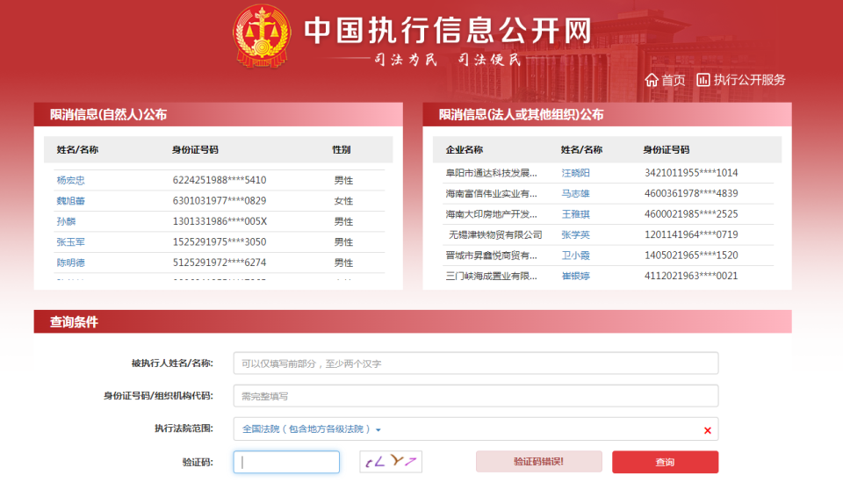Click the 中国执行信息公开网 site title
This screenshot has height=504, width=843.
[448, 31]
